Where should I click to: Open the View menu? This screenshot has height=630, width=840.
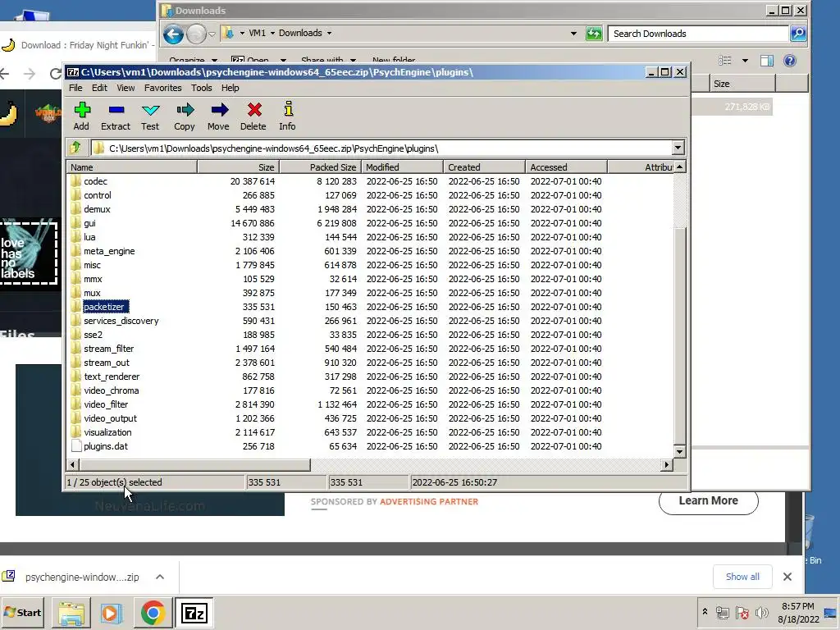pos(126,88)
